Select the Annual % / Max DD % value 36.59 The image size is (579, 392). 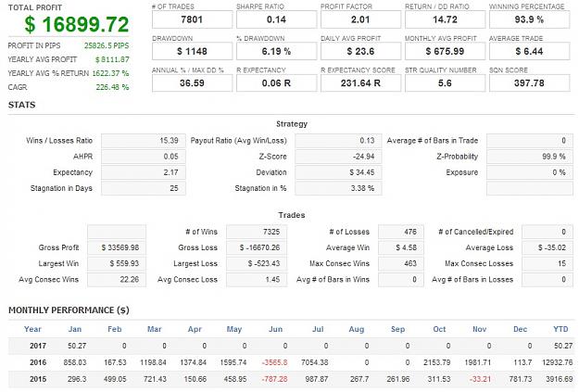(x=192, y=83)
